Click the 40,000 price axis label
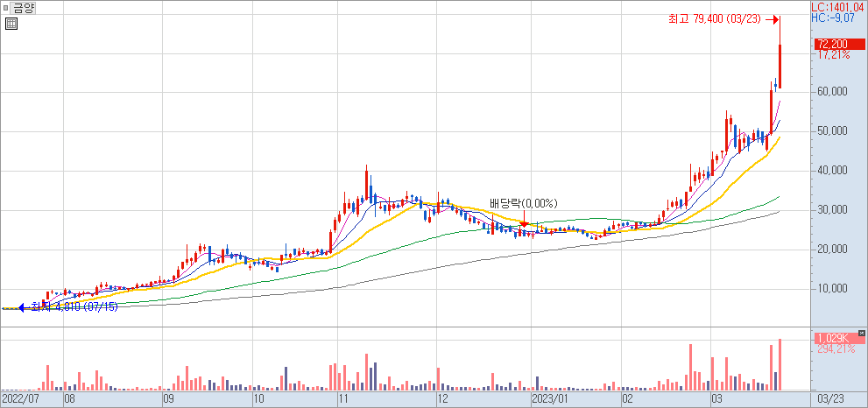The width and height of the screenshot is (868, 408). [831, 171]
